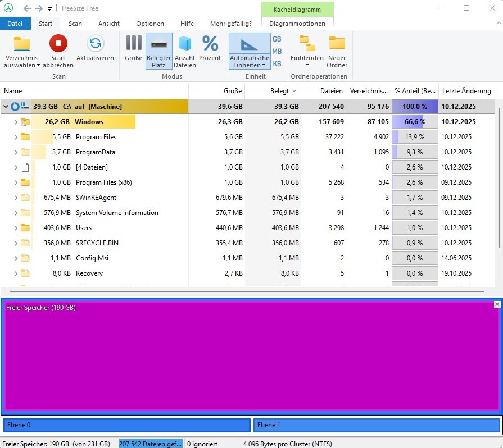
Task: Select the Kacheldiagramm context tab
Action: (297, 10)
